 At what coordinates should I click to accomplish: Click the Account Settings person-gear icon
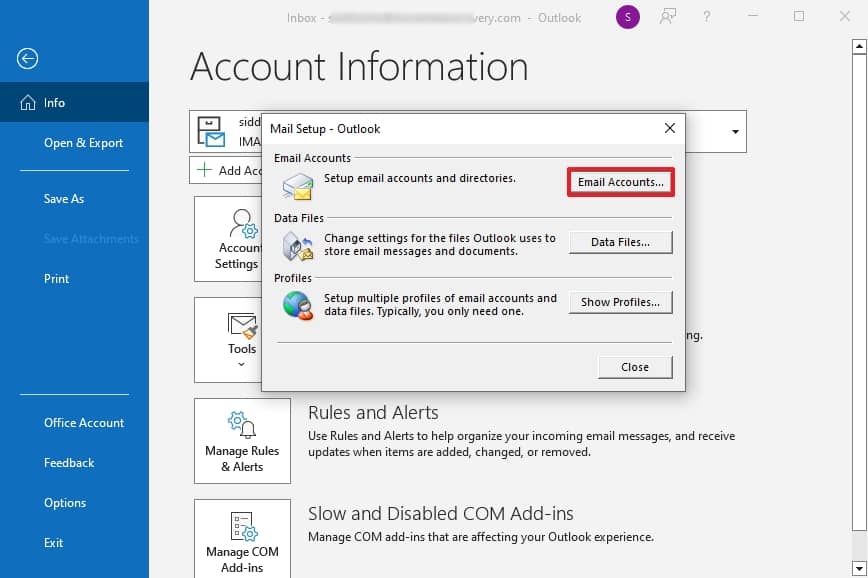(x=244, y=224)
